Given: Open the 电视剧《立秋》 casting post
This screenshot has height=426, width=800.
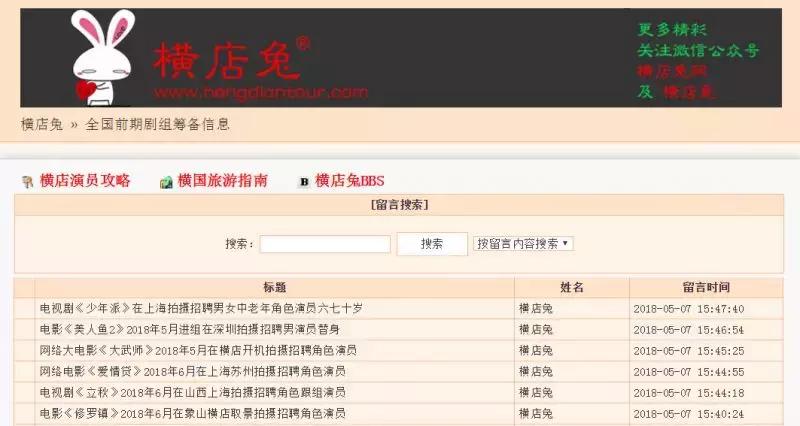Looking at the screenshot, I should tap(192, 392).
